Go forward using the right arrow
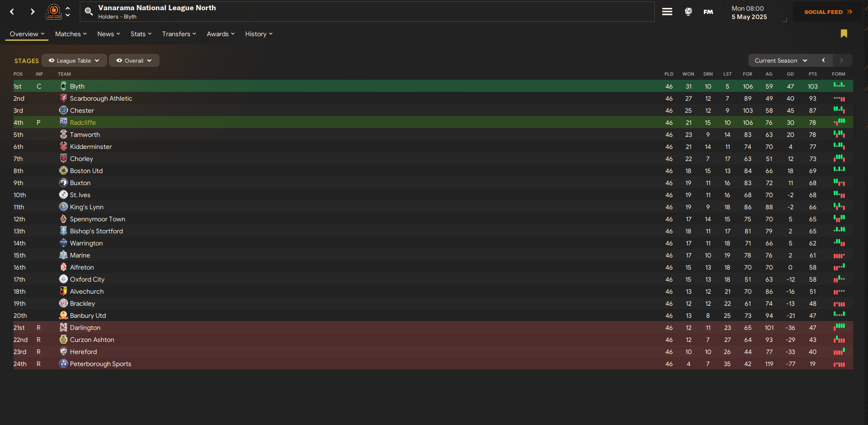This screenshot has width=868, height=425. (32, 12)
